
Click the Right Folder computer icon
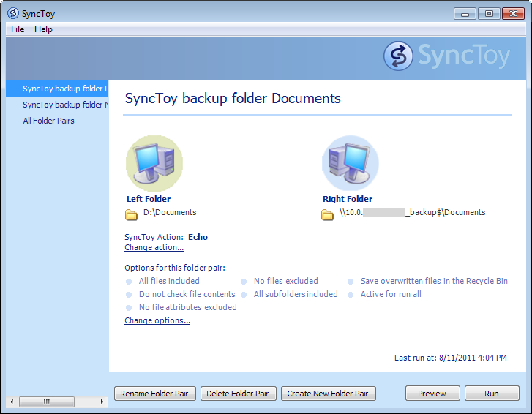[x=350, y=163]
